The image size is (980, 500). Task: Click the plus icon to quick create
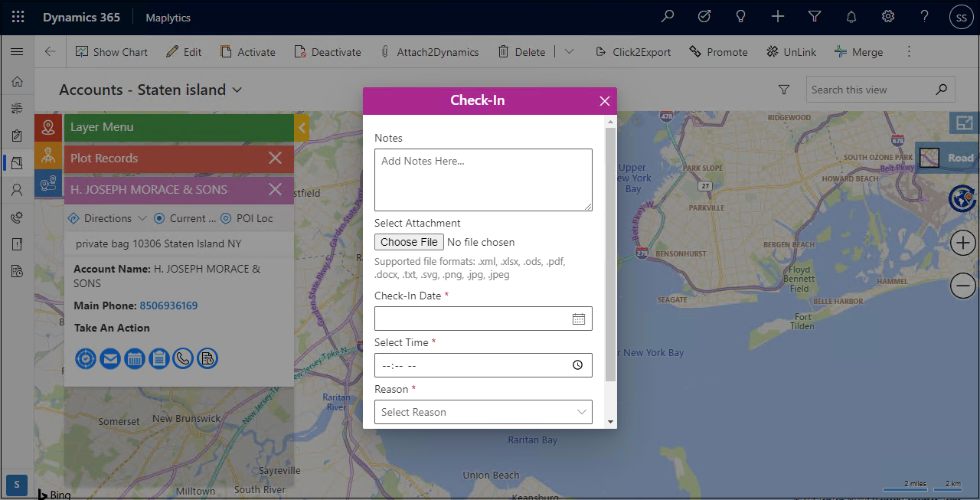point(778,17)
